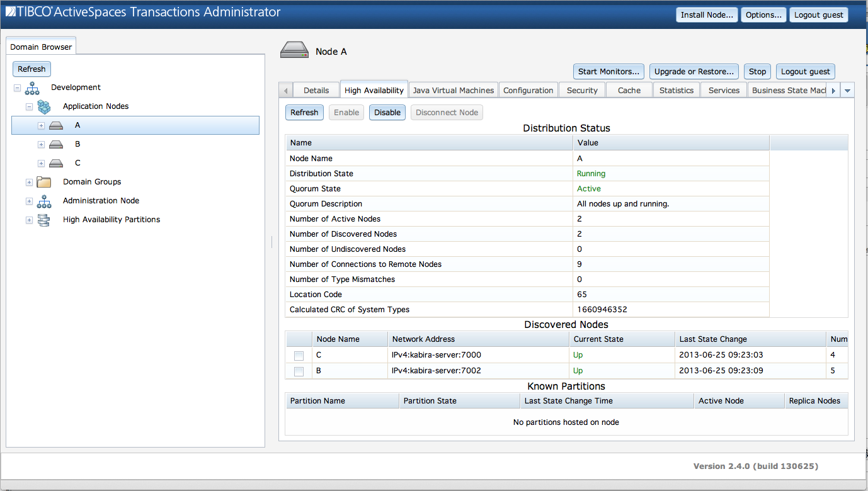
Task: Select the node B drive icon
Action: (x=56, y=145)
